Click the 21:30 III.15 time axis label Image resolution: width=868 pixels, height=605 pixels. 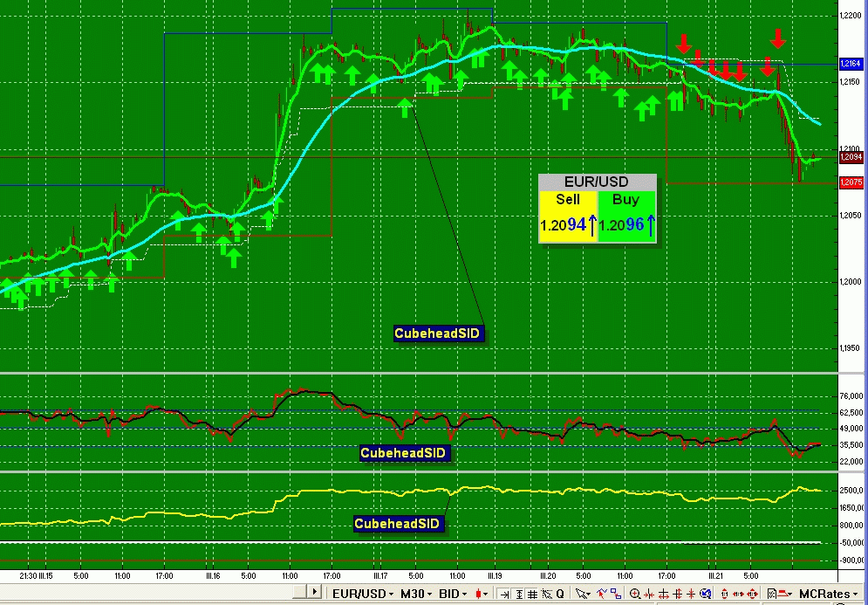(x=35, y=575)
